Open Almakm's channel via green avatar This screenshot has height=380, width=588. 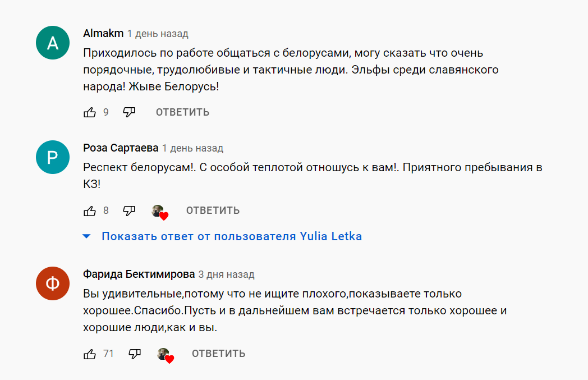click(x=52, y=43)
